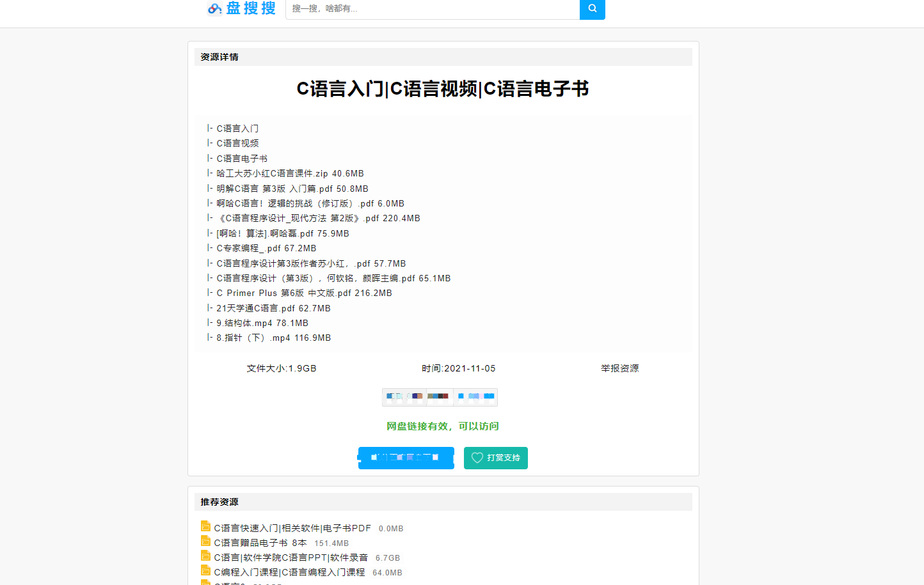Click tree row C语言入门
This screenshot has width=924, height=585.
[x=237, y=129]
